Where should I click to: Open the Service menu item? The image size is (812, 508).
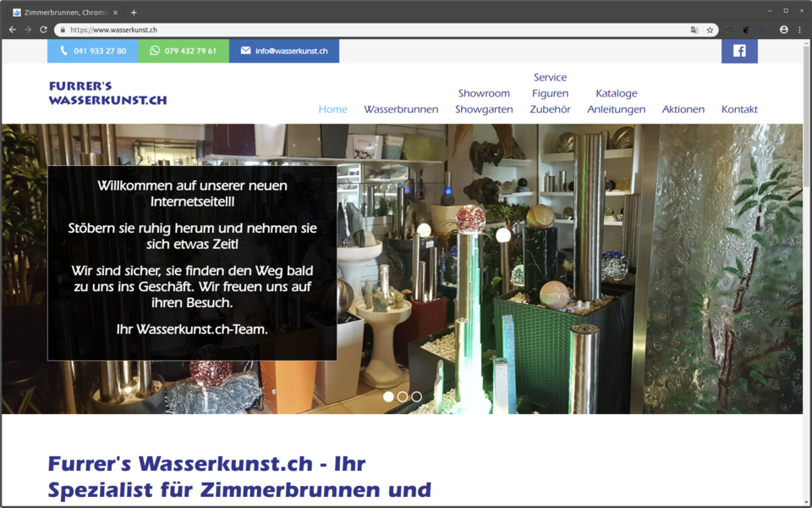551,77
